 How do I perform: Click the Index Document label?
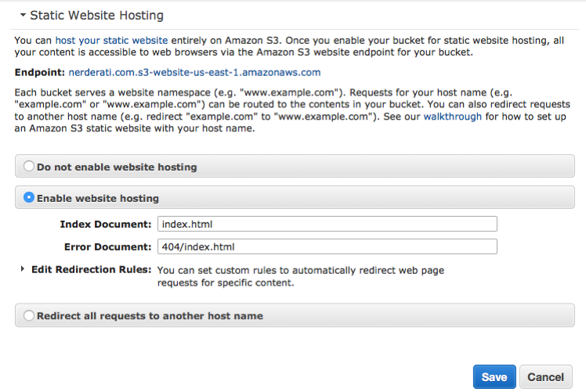pos(106,224)
